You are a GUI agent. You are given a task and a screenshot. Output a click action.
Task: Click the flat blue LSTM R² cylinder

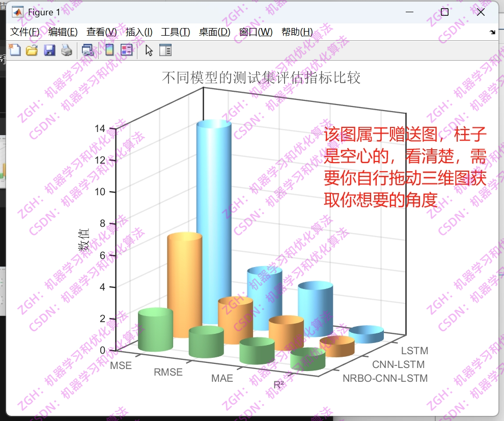point(366,334)
